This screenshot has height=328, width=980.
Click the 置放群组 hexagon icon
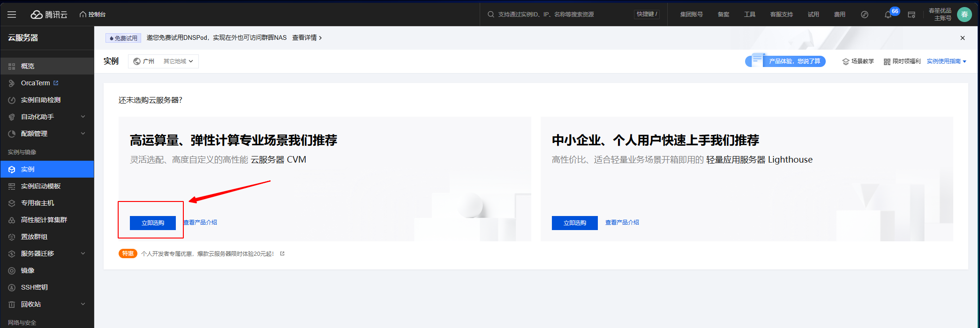point(12,237)
